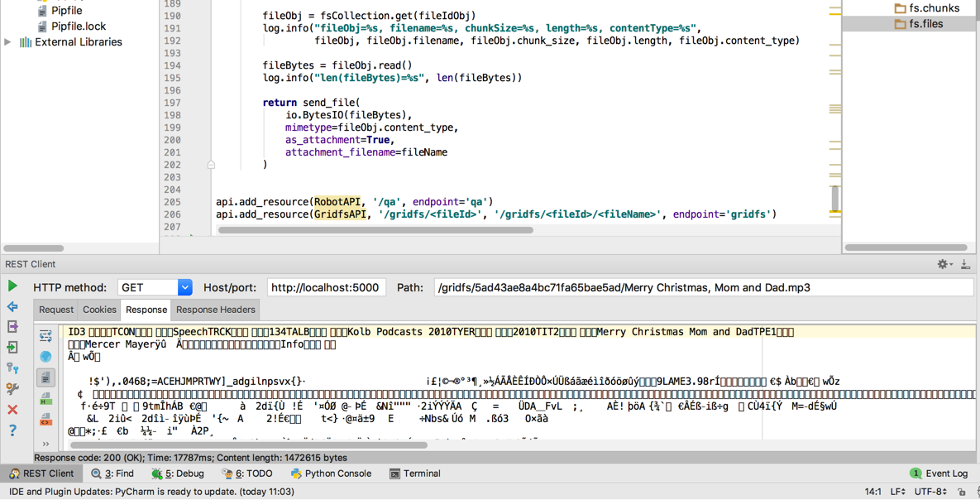Open the REST Client tool window button

[x=41, y=474]
